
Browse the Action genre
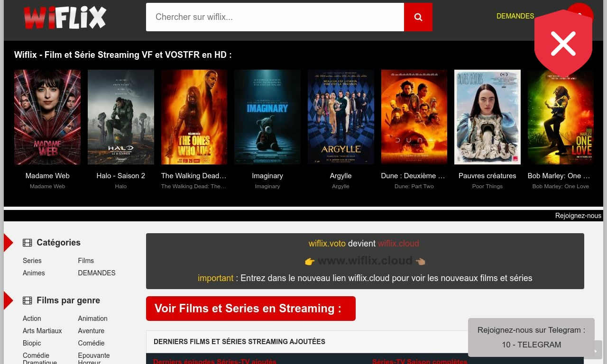point(32,318)
